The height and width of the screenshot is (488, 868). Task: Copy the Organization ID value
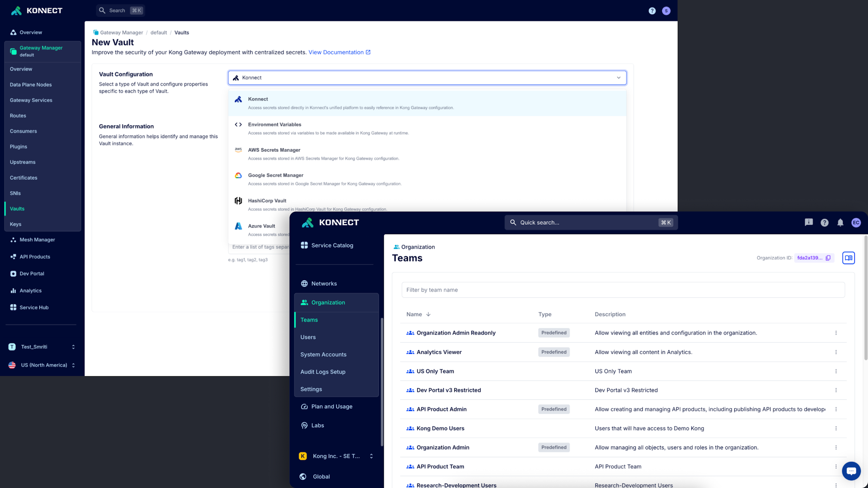click(x=828, y=258)
